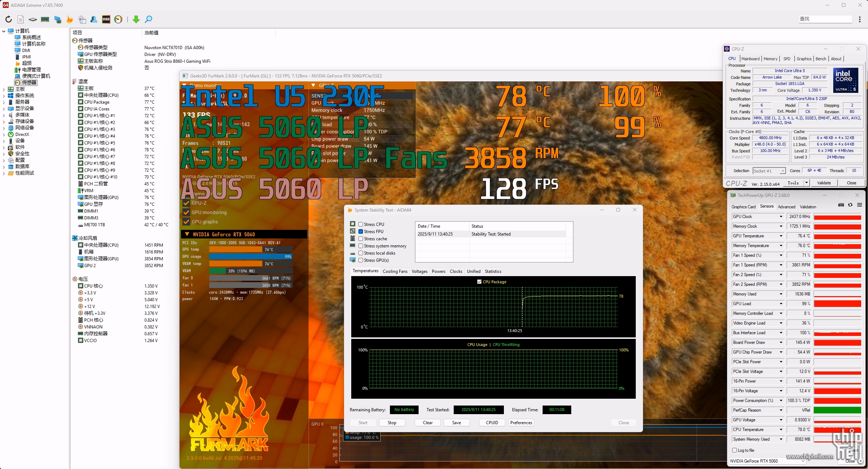Select 电源管理 in the computer tree
This screenshot has width=868, height=469.
(31, 70)
